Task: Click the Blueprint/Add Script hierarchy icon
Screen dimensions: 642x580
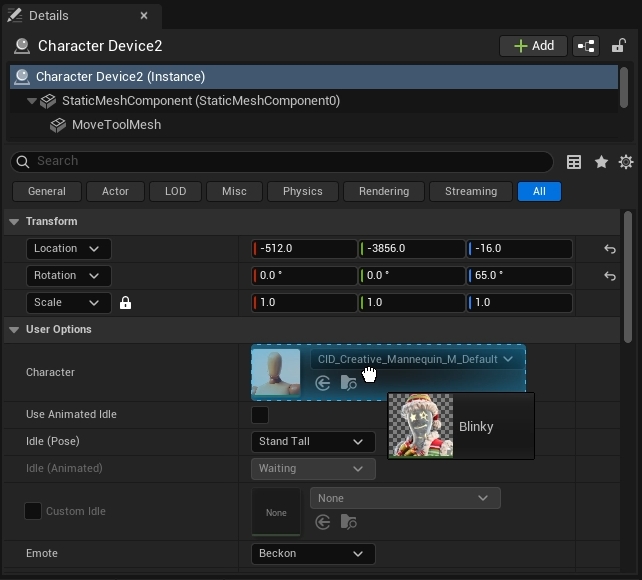Action: 586,46
